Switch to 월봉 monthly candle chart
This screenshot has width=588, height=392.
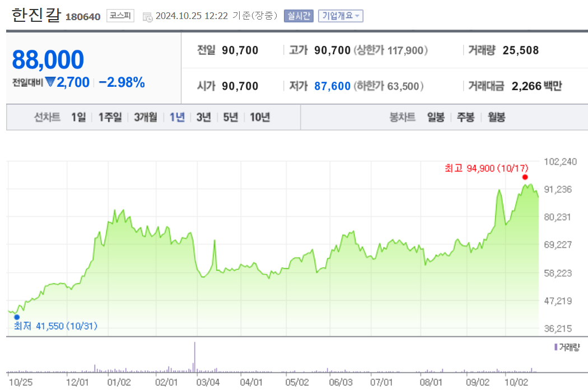[497, 118]
